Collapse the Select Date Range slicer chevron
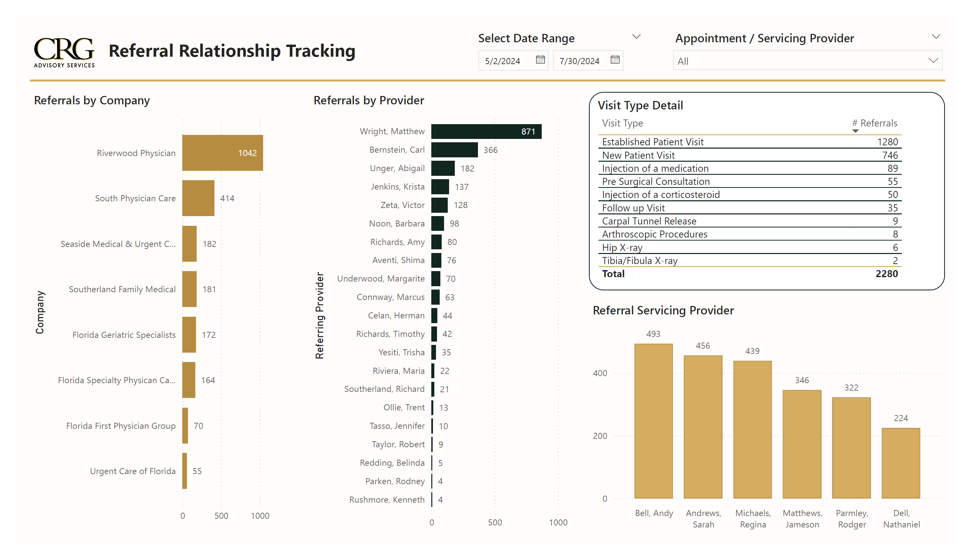 point(636,37)
